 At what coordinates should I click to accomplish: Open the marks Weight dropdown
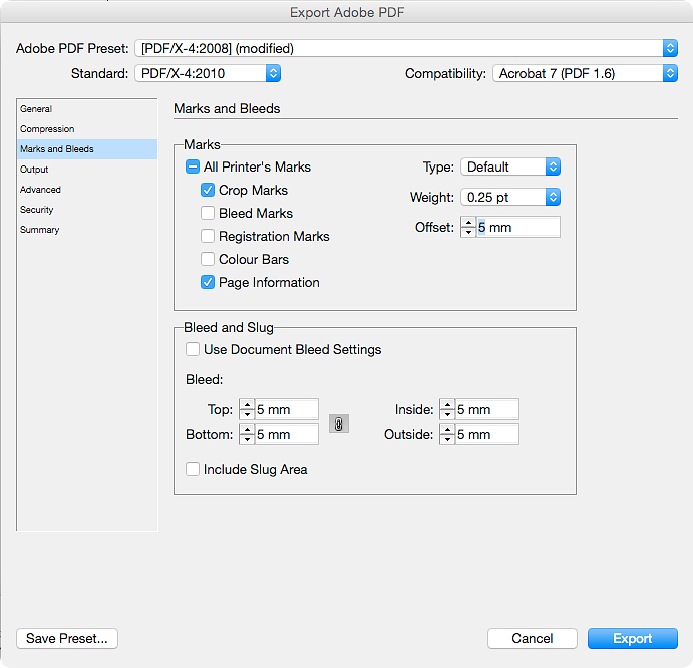tap(510, 197)
